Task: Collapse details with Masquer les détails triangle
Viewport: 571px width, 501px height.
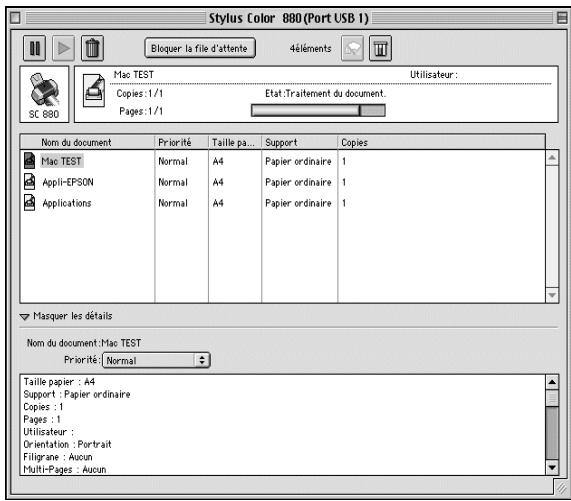Action: pyautogui.click(x=24, y=317)
